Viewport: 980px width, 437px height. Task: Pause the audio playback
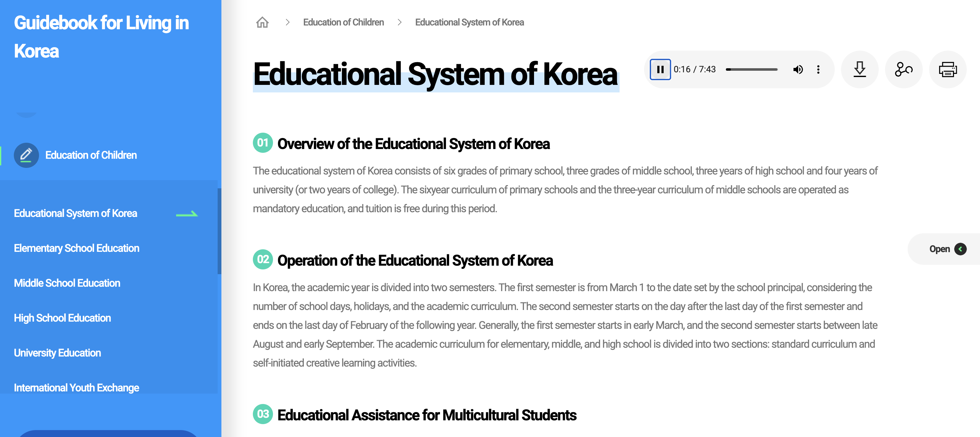coord(660,69)
